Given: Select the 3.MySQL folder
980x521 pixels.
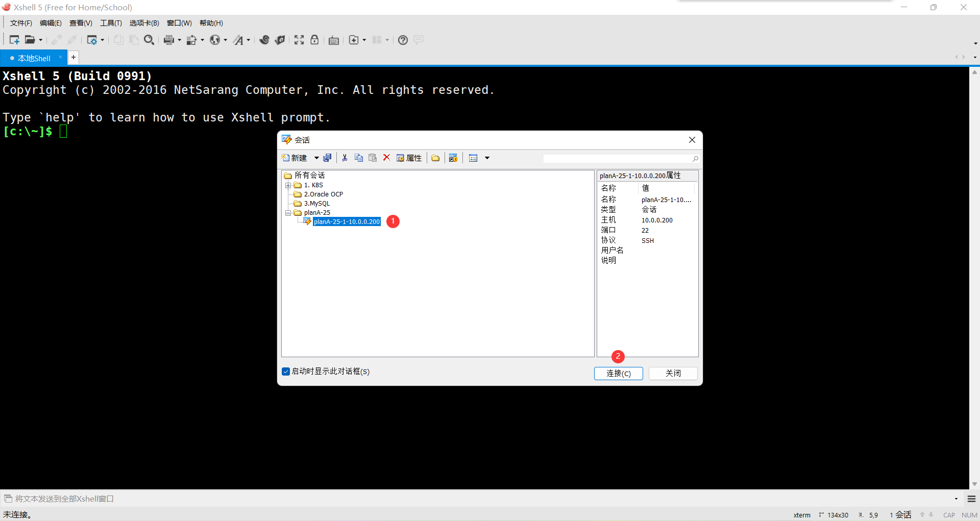Looking at the screenshot, I should 316,204.
